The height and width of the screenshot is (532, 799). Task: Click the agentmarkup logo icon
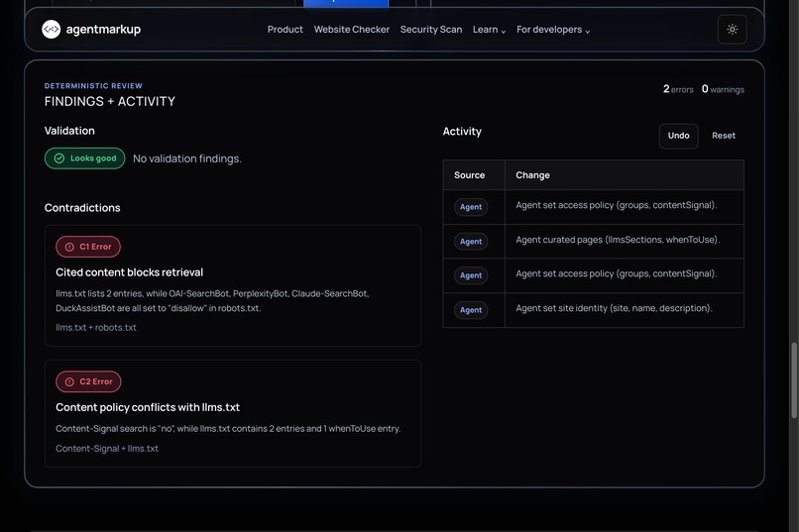pyautogui.click(x=51, y=30)
